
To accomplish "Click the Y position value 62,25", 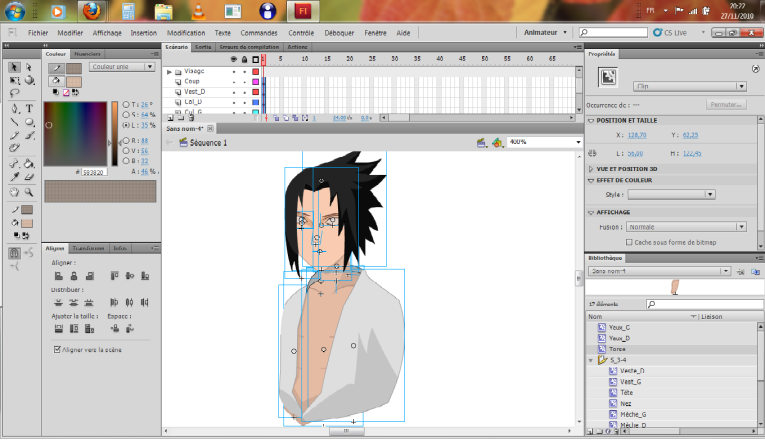I will coord(690,135).
